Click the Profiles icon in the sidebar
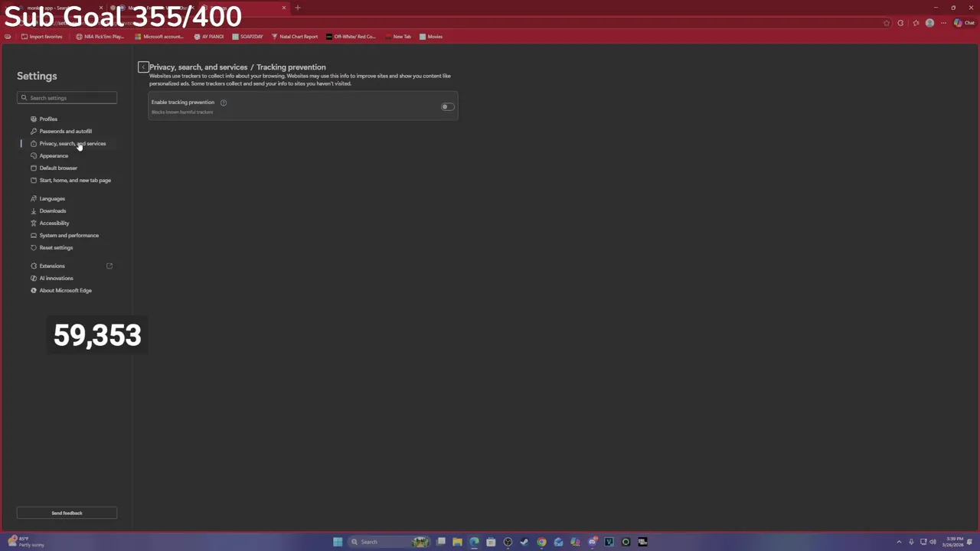This screenshot has height=551, width=980. click(x=33, y=119)
